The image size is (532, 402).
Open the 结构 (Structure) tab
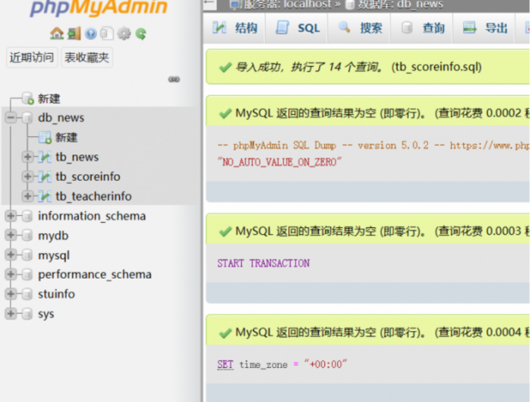(234, 28)
